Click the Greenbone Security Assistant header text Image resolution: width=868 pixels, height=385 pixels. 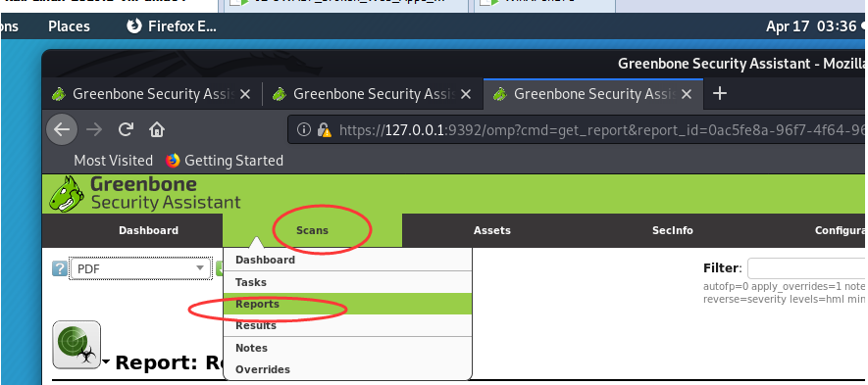point(165,194)
